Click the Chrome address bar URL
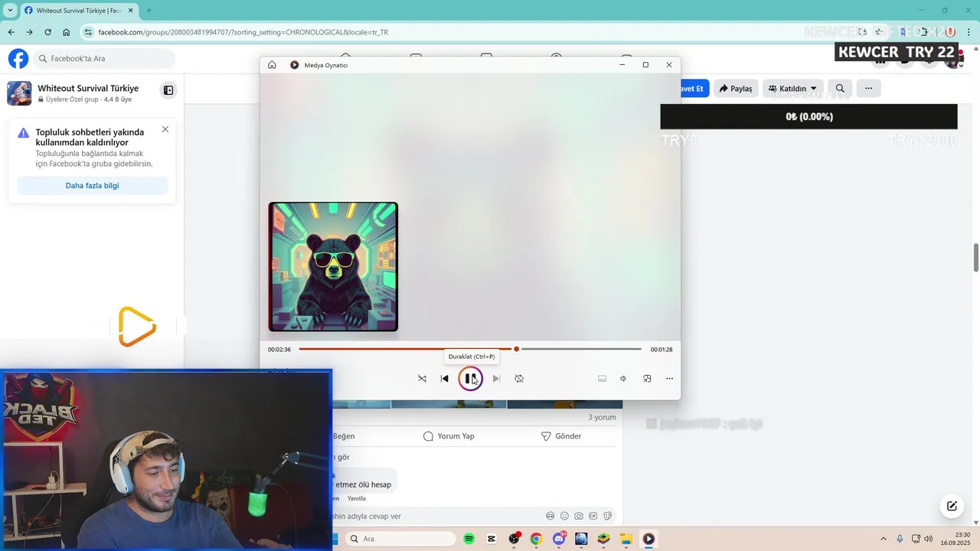Image resolution: width=980 pixels, height=551 pixels. [x=243, y=32]
